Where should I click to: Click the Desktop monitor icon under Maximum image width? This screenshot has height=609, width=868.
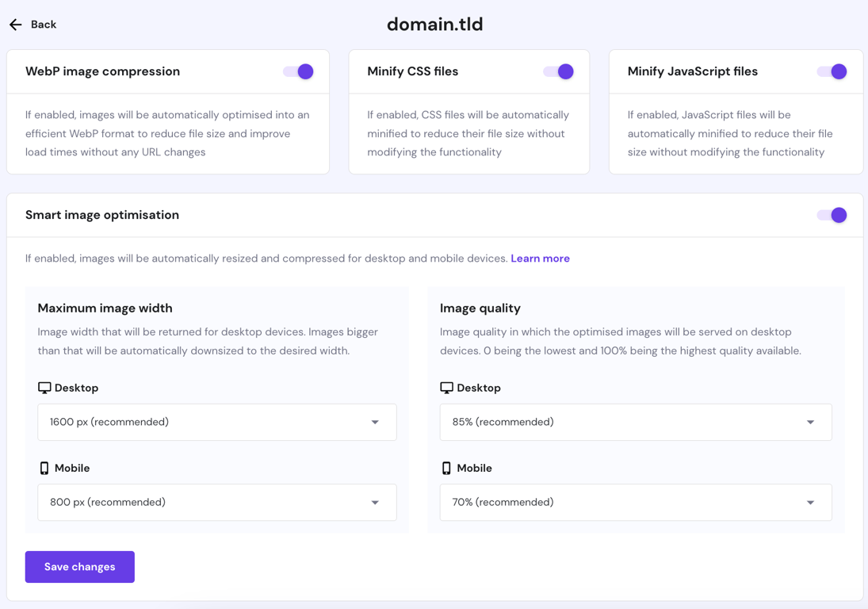(x=46, y=387)
